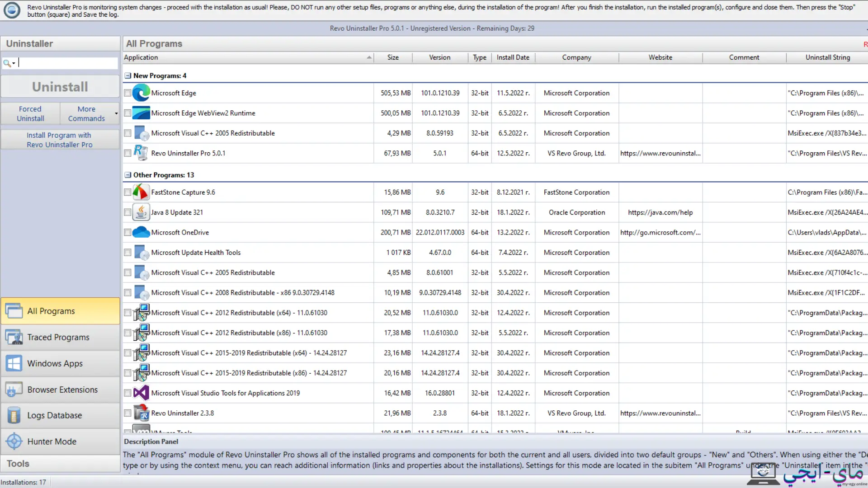Screen dimensions: 868x488
Task: Click the Revo Uninstaller Pro 5.0.1 icon
Action: pyautogui.click(x=141, y=153)
